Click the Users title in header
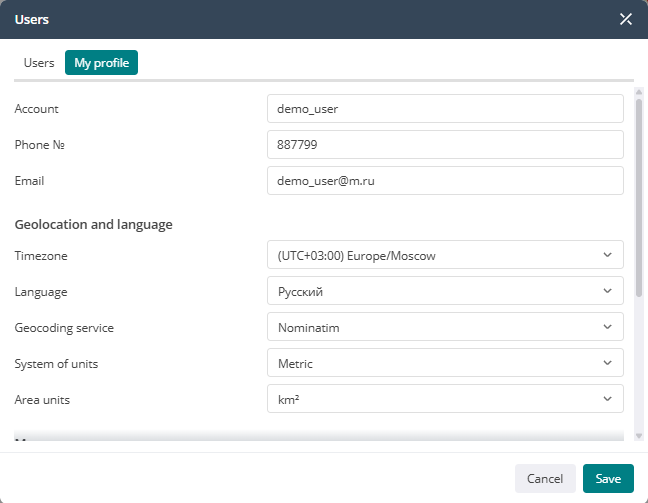The width and height of the screenshot is (648, 503). pos(31,19)
